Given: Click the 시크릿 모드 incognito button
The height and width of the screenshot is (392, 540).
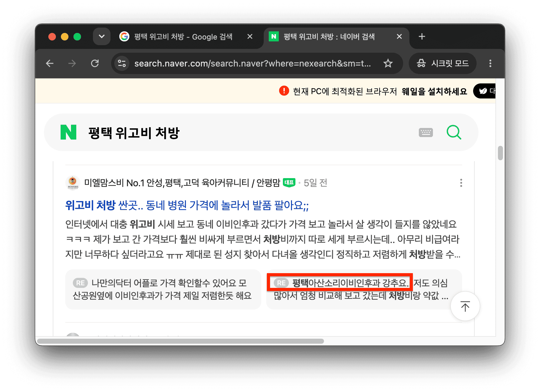Looking at the screenshot, I should (443, 64).
